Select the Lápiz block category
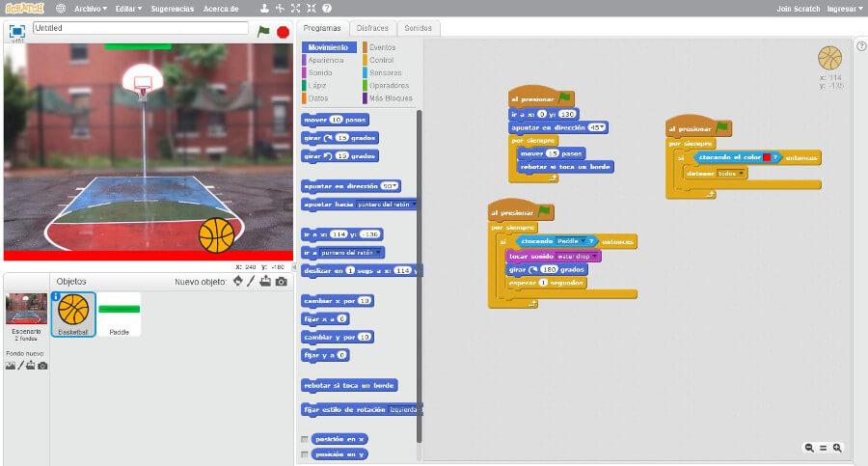 tap(316, 85)
